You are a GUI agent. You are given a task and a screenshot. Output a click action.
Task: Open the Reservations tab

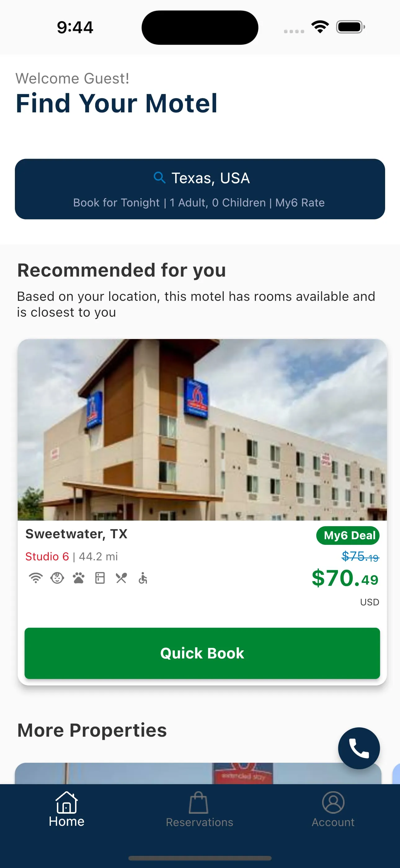tap(199, 809)
